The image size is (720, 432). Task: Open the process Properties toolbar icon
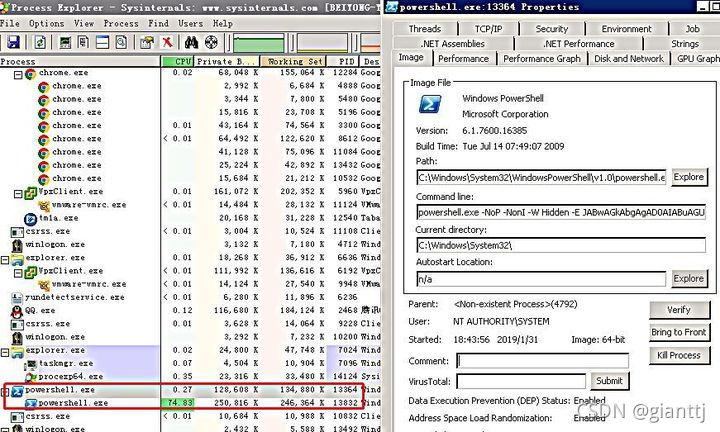147,43
